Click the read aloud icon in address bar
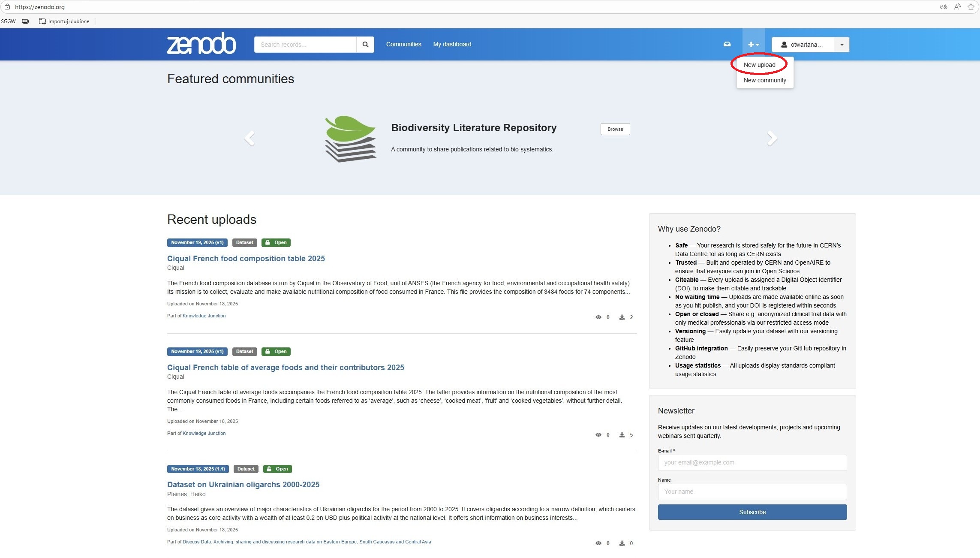The width and height of the screenshot is (980, 558). point(957,7)
